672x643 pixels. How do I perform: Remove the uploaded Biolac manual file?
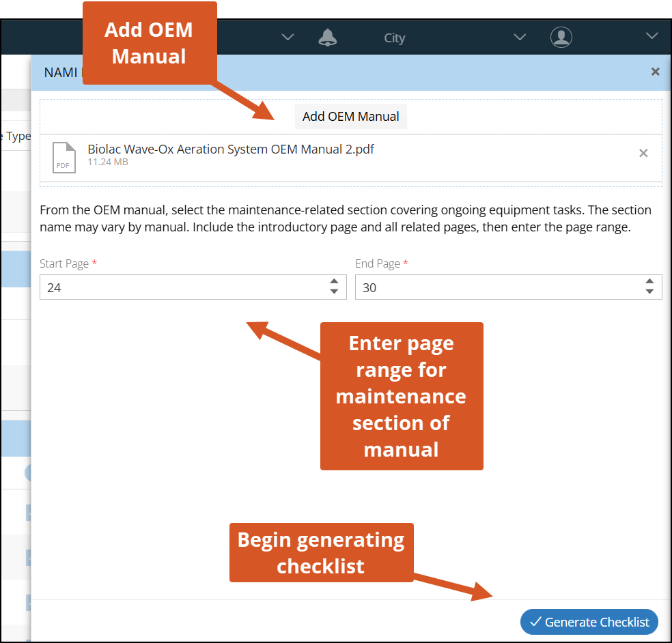[x=643, y=154]
